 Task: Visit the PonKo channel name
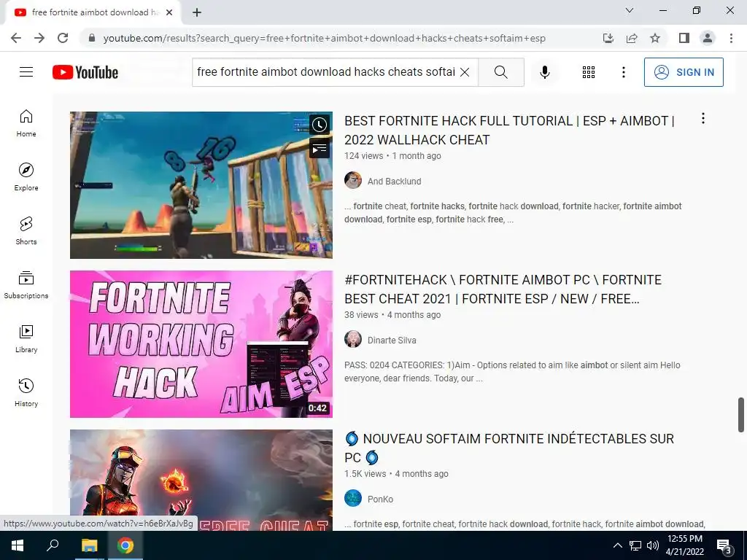380,499
